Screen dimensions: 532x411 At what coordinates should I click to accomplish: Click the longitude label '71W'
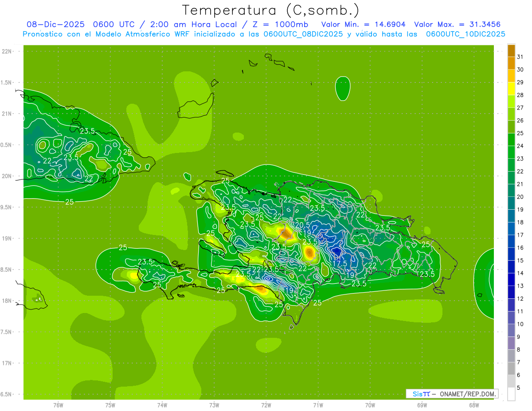(x=318, y=405)
